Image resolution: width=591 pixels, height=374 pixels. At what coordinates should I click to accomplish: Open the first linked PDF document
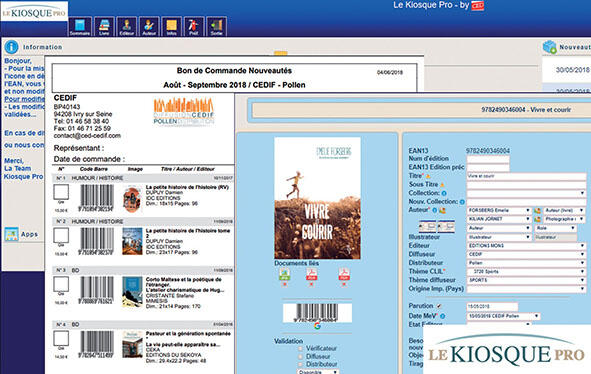pos(311,274)
